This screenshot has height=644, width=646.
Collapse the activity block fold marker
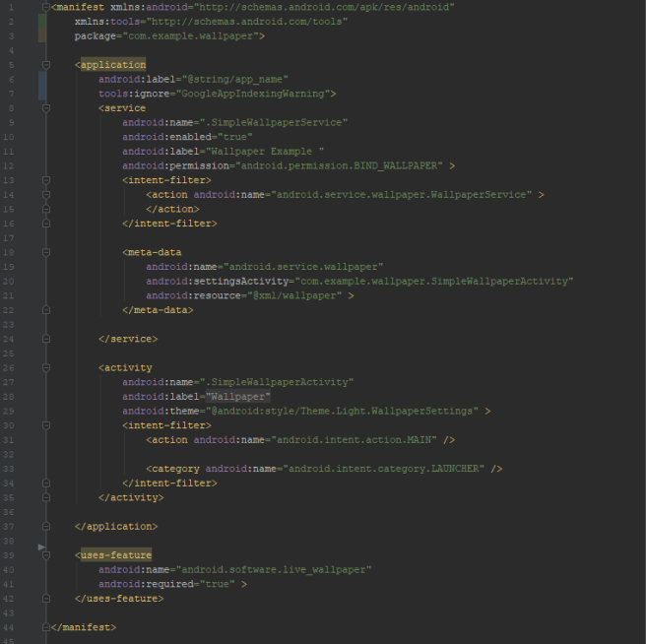coord(46,367)
